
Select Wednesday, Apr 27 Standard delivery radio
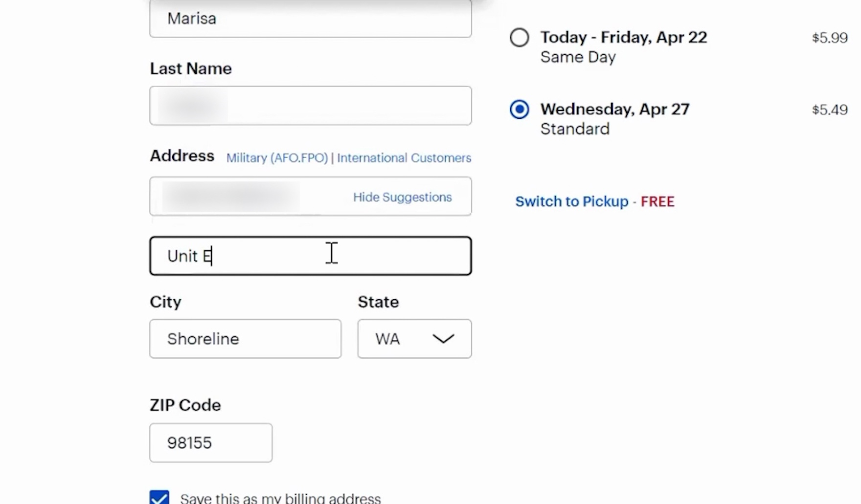click(519, 110)
